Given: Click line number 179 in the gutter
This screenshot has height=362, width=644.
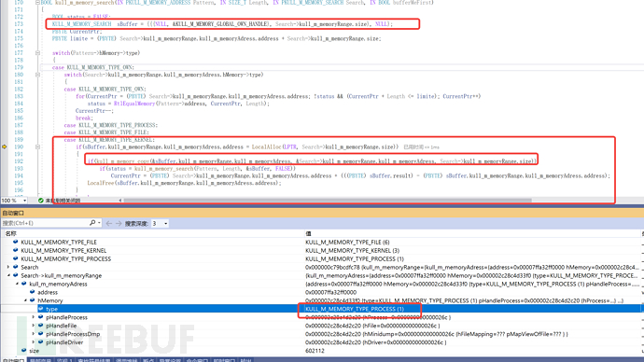Looking at the screenshot, I should [x=19, y=67].
